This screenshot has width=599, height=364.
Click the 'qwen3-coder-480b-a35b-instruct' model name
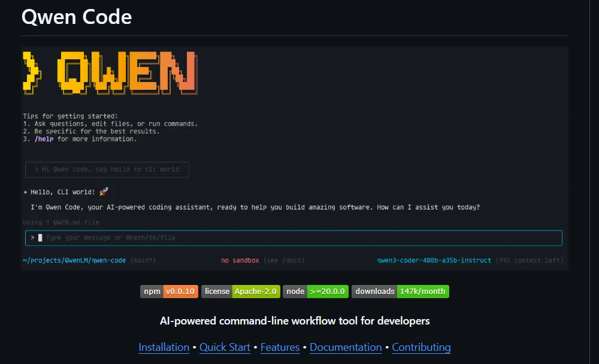tap(434, 260)
